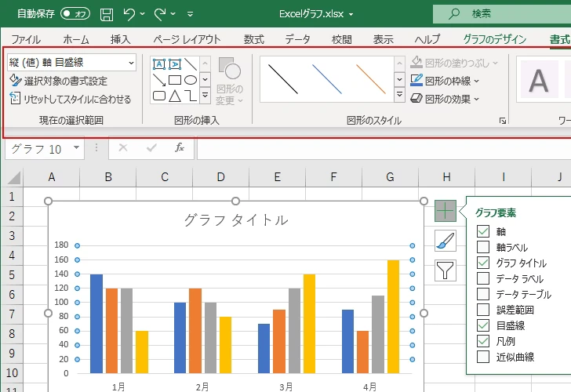Image resolution: width=571 pixels, height=392 pixels.
Task: Click 選択対象の書式設定 button
Action: point(59,81)
